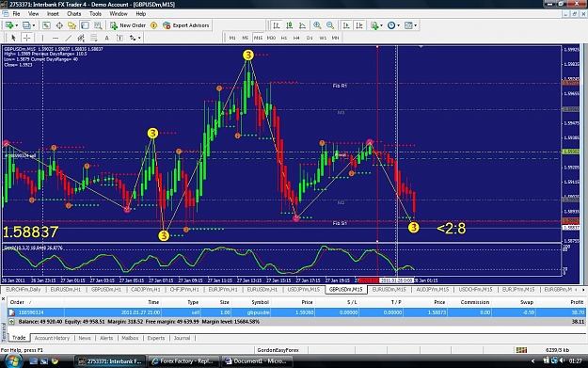
Task: Choose the text label tool
Action: [119, 38]
